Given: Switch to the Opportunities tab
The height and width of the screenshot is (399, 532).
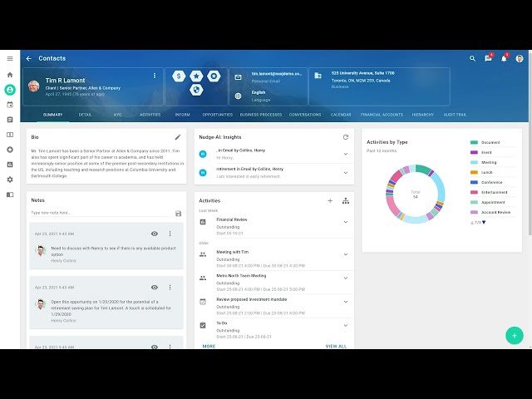Looking at the screenshot, I should pos(217,115).
